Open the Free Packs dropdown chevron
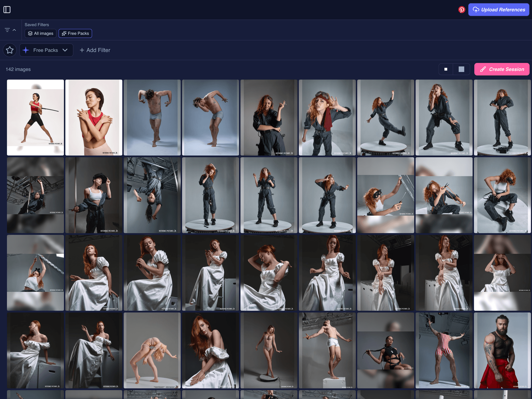This screenshot has height=399, width=532. click(65, 50)
